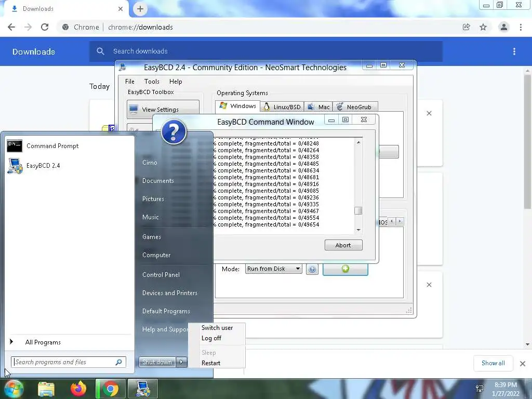Open taskbar clock showing 8:39 PM
This screenshot has height=399, width=532.
coord(506,389)
